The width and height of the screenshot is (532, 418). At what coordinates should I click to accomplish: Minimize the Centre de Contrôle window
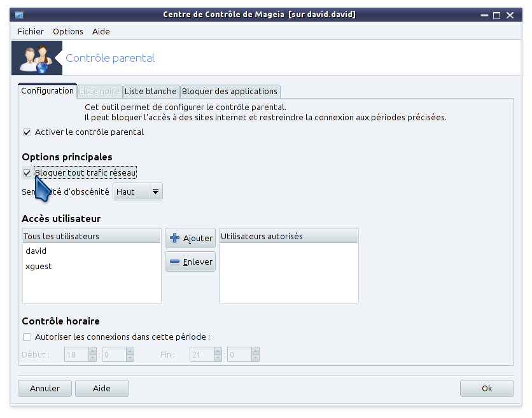484,15
